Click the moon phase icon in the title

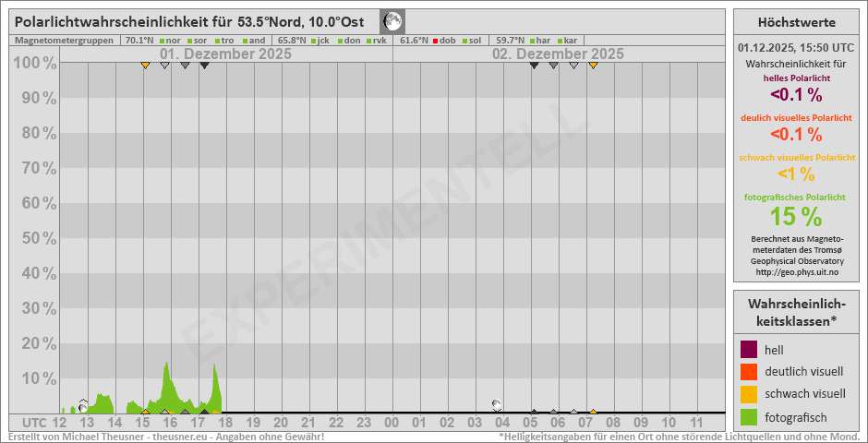point(392,21)
